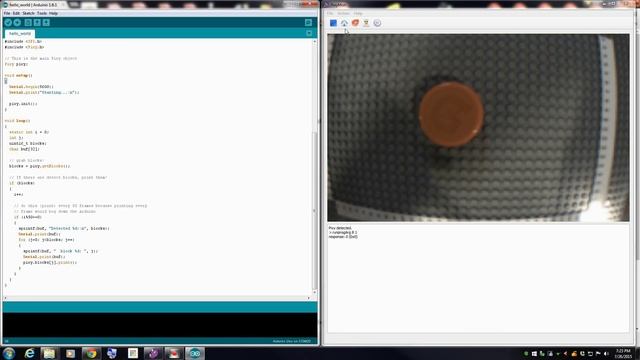This screenshot has width=640, height=360.
Task: Open the Sketch menu in Arduino
Action: [x=29, y=13]
